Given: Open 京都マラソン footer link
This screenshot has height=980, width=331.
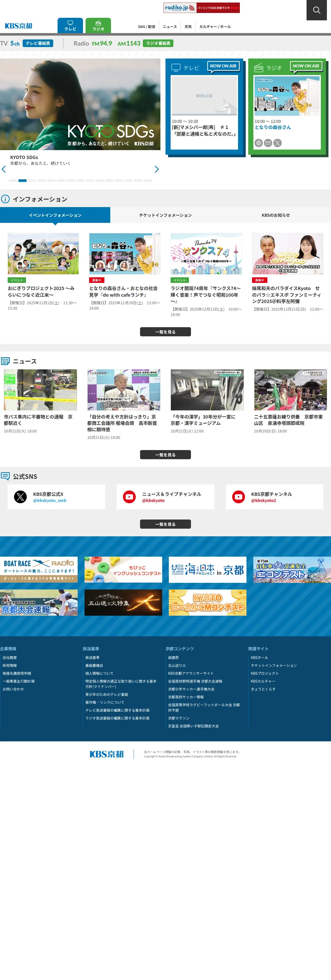Looking at the screenshot, I should pos(179,718).
